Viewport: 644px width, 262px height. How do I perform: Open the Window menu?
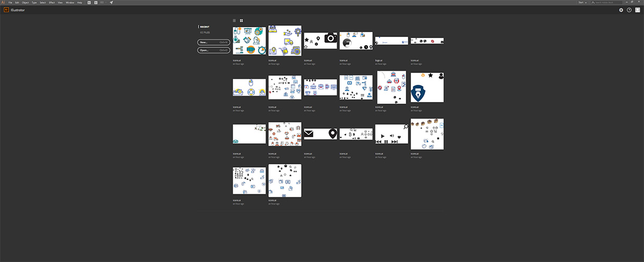[70, 3]
